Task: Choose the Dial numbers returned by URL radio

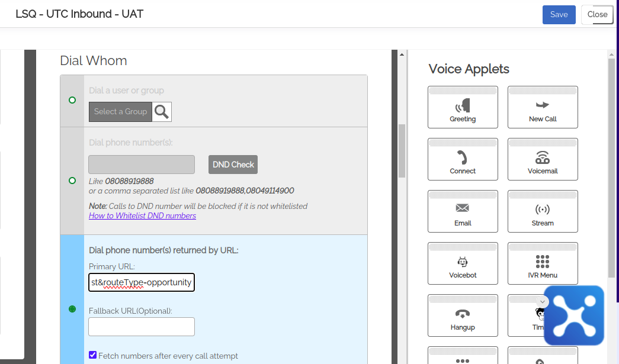Action: pos(72,309)
